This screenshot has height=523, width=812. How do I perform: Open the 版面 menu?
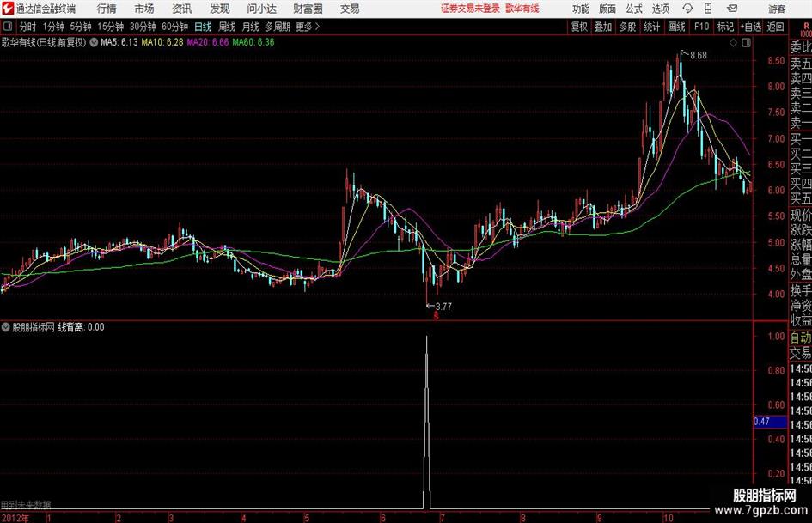tap(607, 9)
